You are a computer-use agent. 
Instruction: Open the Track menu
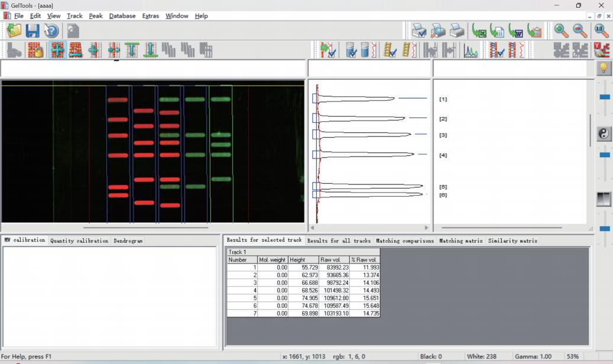pos(74,16)
